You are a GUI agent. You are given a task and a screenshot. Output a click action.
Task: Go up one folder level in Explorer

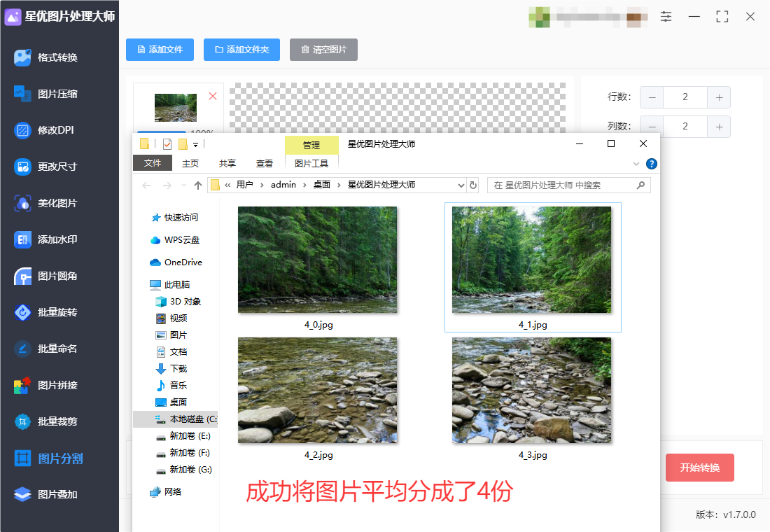198,185
